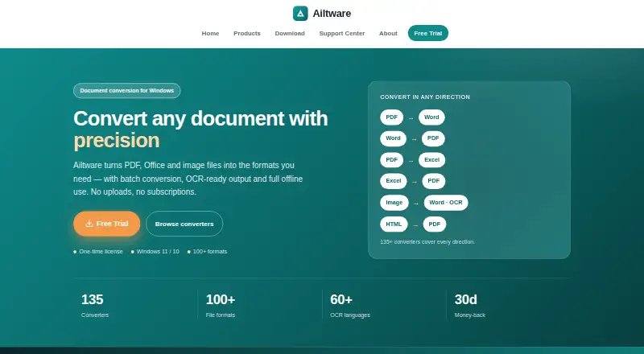Click 'Convert any document with' headline text

(200, 119)
